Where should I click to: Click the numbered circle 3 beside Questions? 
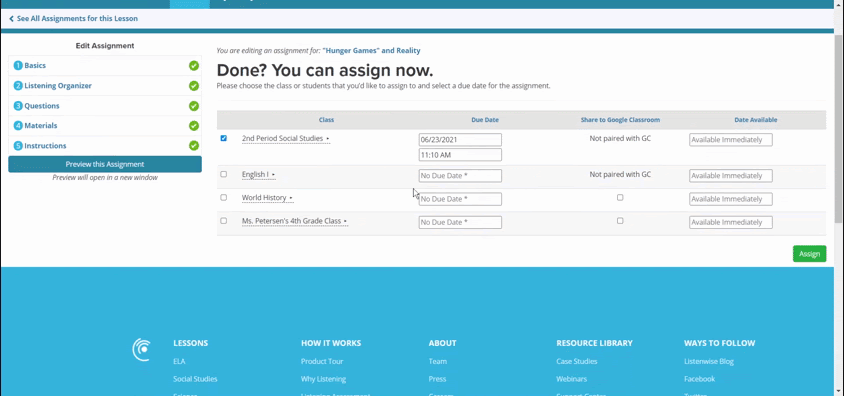point(18,106)
